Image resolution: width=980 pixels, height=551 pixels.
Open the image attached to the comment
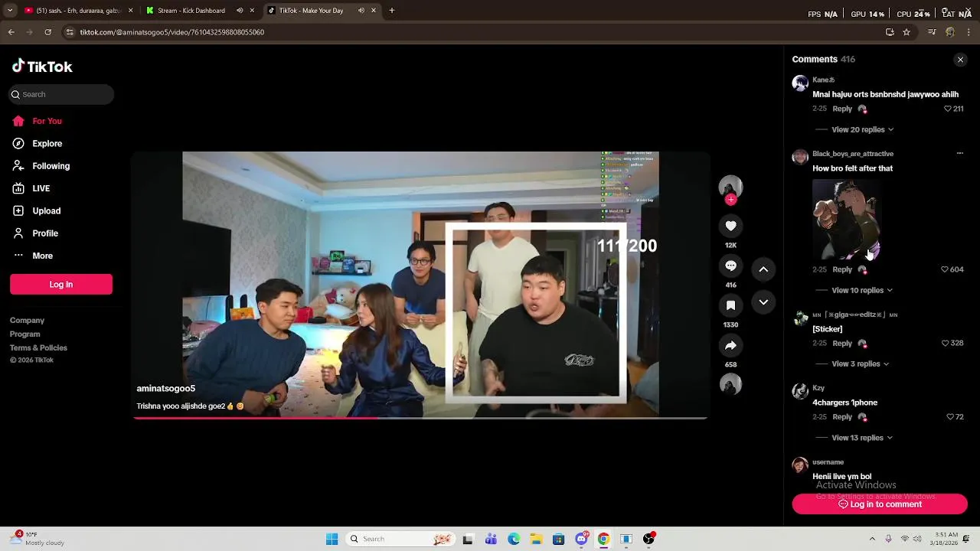coord(847,220)
